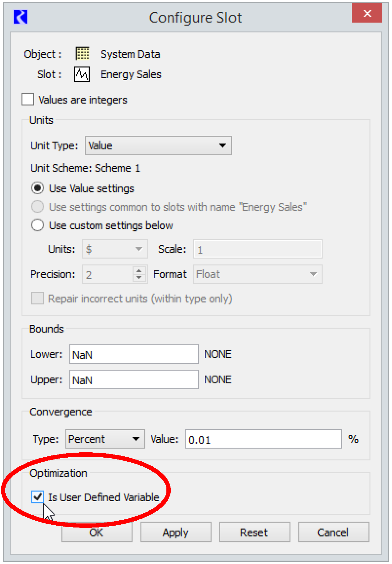The height and width of the screenshot is (564, 392).
Task: Close the Configure Slot dialog
Action: (x=367, y=13)
